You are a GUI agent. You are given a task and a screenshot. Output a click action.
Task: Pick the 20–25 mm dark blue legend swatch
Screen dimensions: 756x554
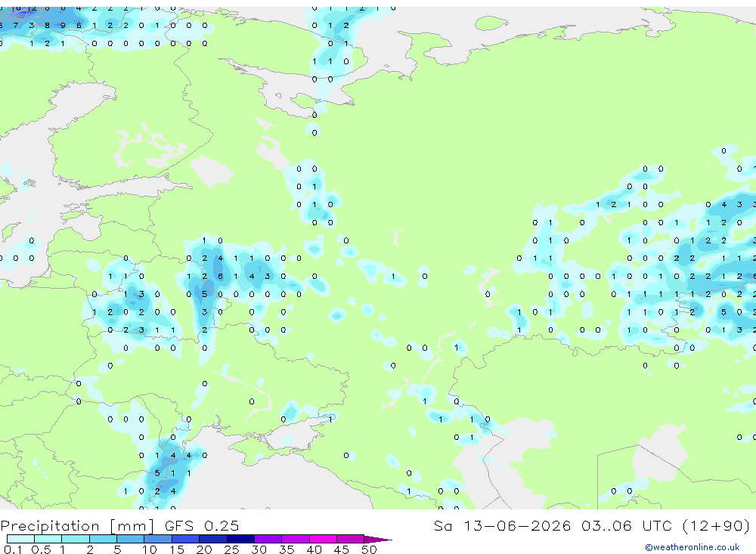click(x=213, y=539)
